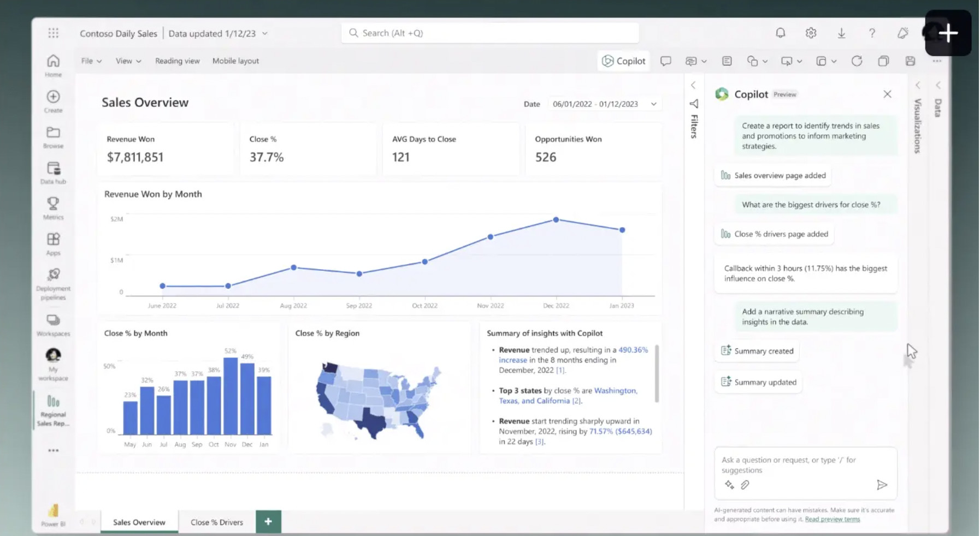Click the Search input field

tap(490, 33)
